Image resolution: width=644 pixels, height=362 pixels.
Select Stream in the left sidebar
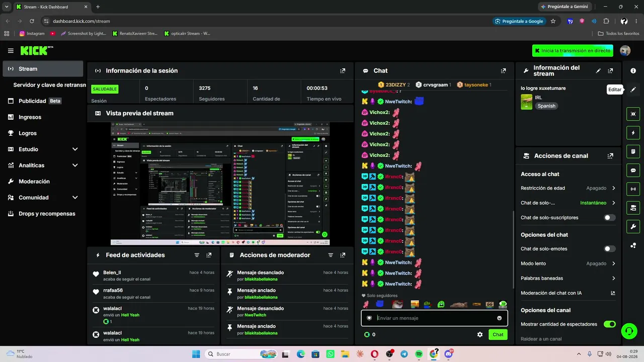pyautogui.click(x=43, y=69)
